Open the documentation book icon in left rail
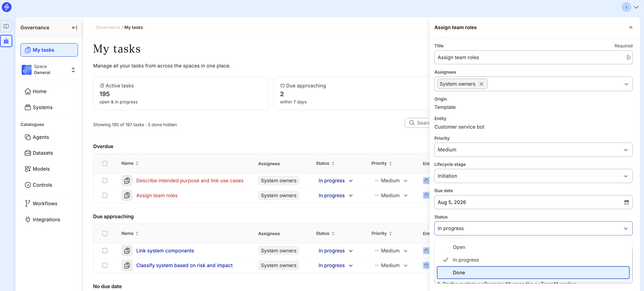The image size is (644, 291). coord(6,26)
